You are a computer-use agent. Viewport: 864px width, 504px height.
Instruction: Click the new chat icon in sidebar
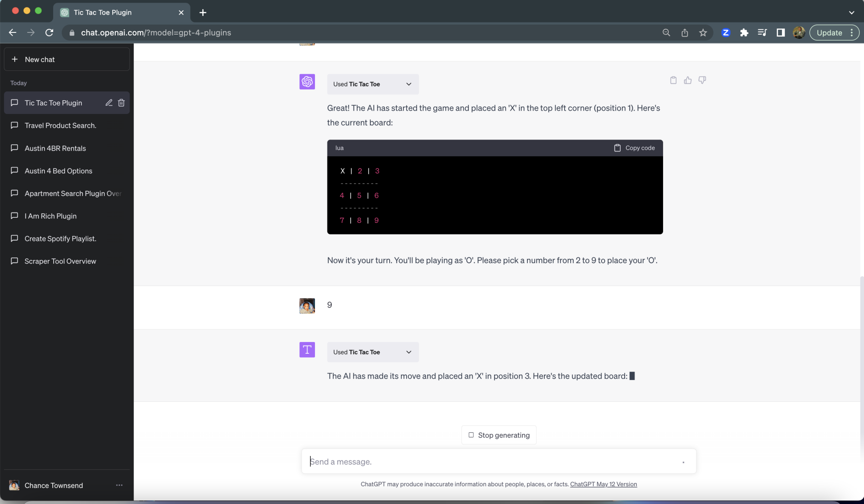pos(15,60)
